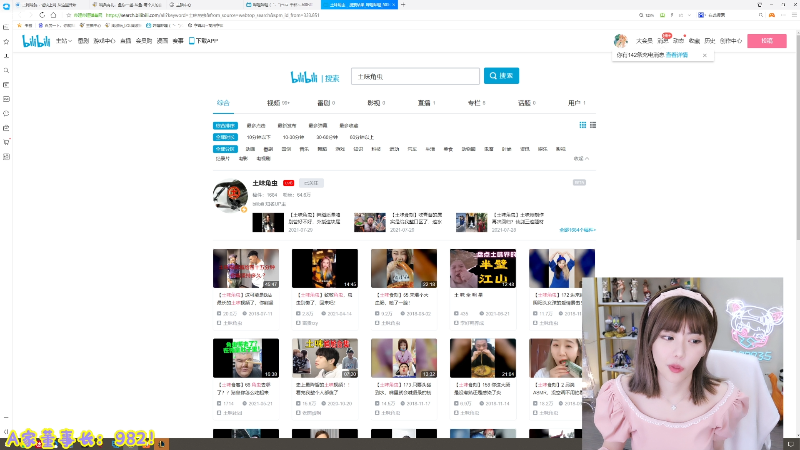Select the 综合排序 sort option
The image size is (800, 450).
point(225,126)
